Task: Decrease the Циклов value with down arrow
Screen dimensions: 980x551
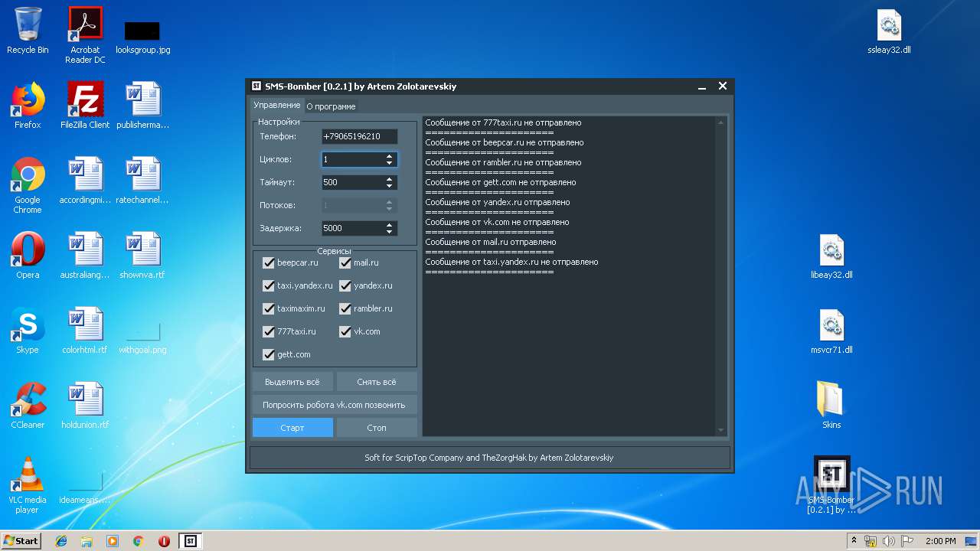Action: 390,163
